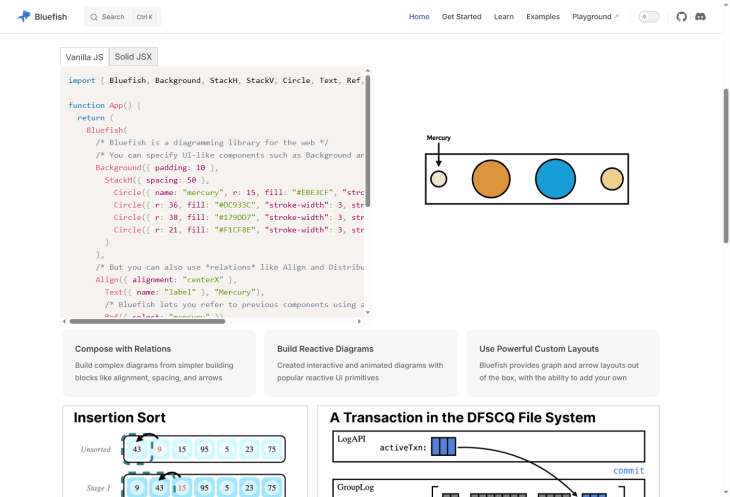The image size is (730, 497).
Task: Open the Discord community icon
Action: coord(700,17)
